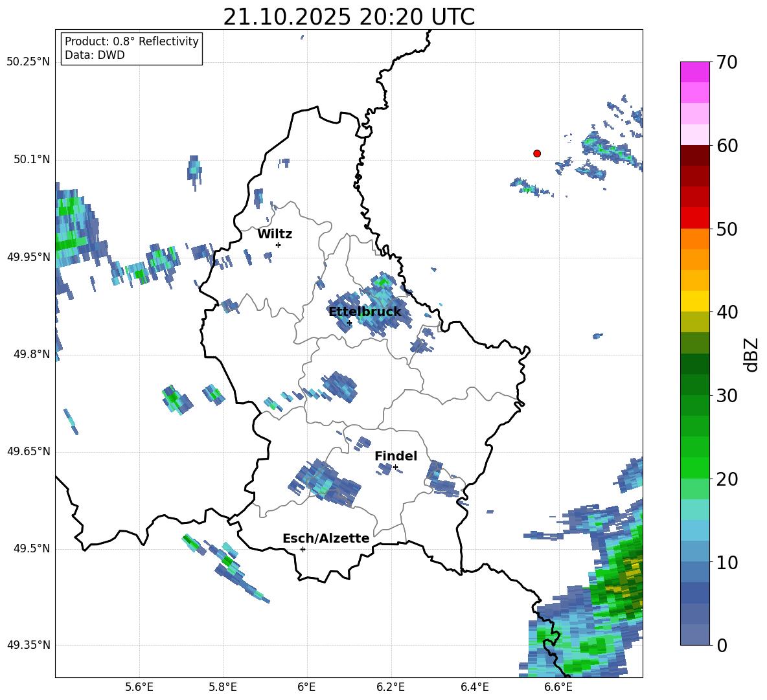
Task: Click the colorbar tick label 70
Action: click(727, 62)
